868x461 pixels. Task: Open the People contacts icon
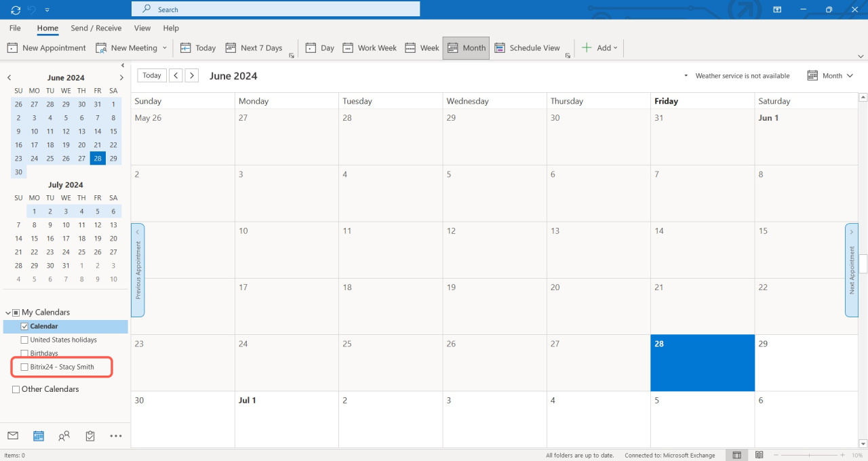64,436
